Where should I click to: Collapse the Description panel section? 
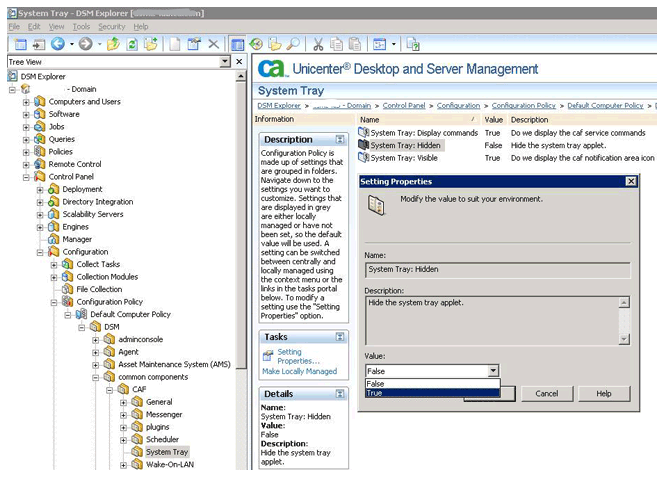tap(340, 140)
